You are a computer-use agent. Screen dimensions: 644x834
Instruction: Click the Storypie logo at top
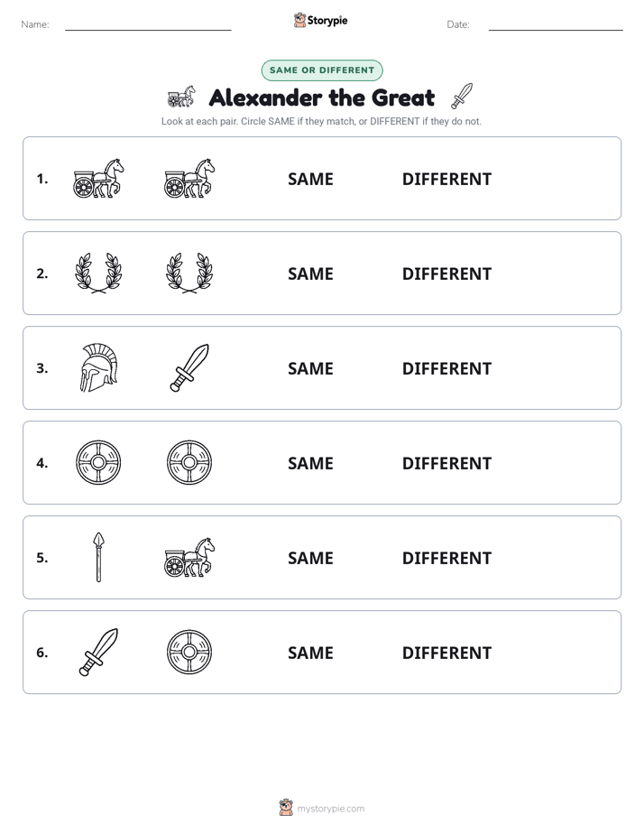pyautogui.click(x=320, y=20)
